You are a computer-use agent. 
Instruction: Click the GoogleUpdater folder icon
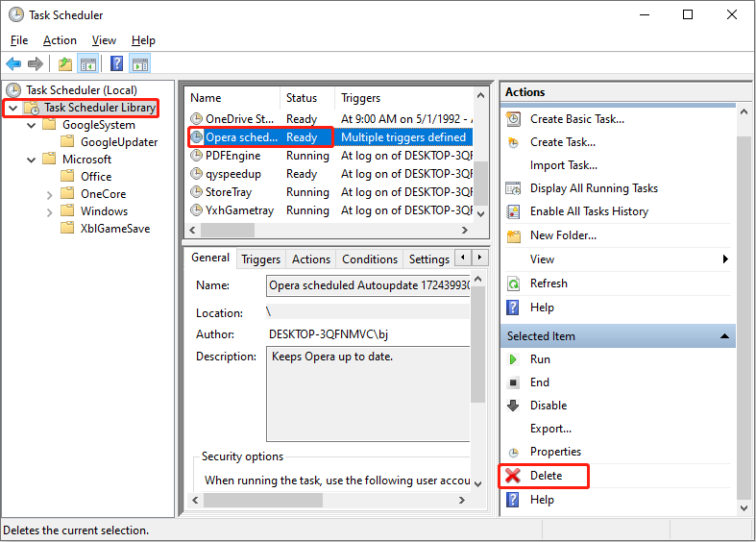[67, 141]
